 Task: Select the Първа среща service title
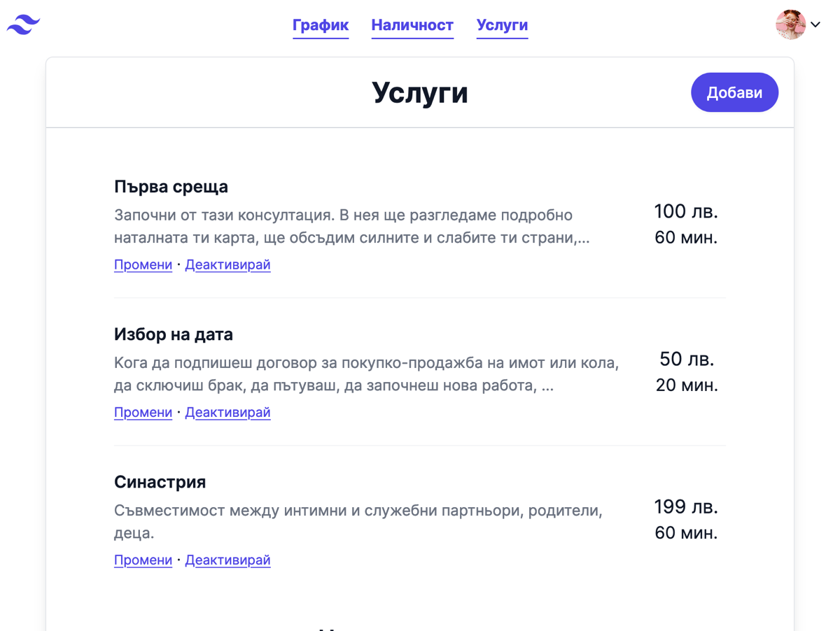point(171,187)
